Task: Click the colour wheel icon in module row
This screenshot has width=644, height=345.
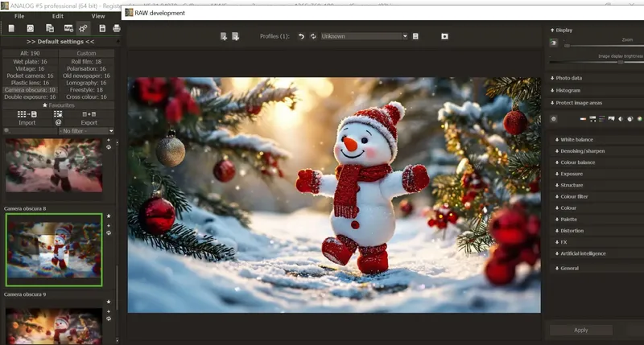Action: click(x=639, y=119)
